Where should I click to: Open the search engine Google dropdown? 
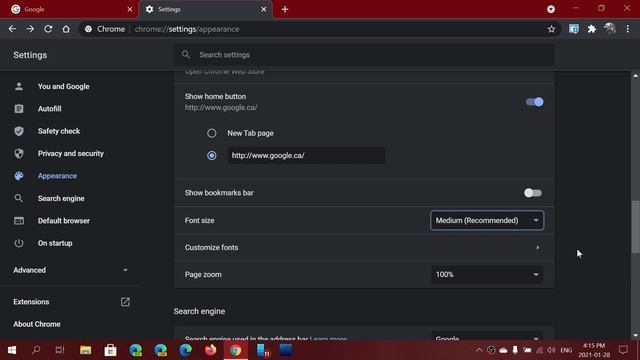click(487, 336)
